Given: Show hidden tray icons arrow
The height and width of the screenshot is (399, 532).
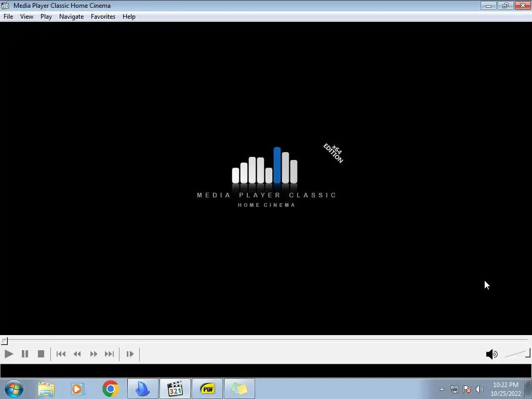Looking at the screenshot, I should (442, 389).
